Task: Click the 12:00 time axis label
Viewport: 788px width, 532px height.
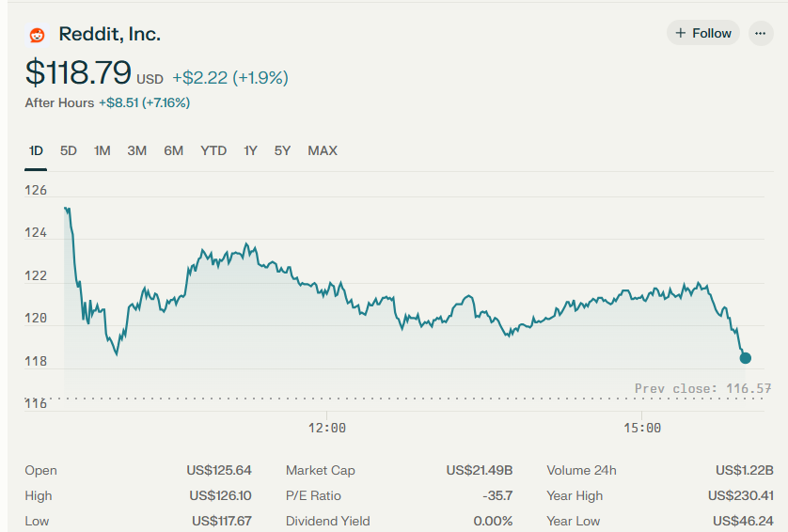Action: pyautogui.click(x=326, y=428)
